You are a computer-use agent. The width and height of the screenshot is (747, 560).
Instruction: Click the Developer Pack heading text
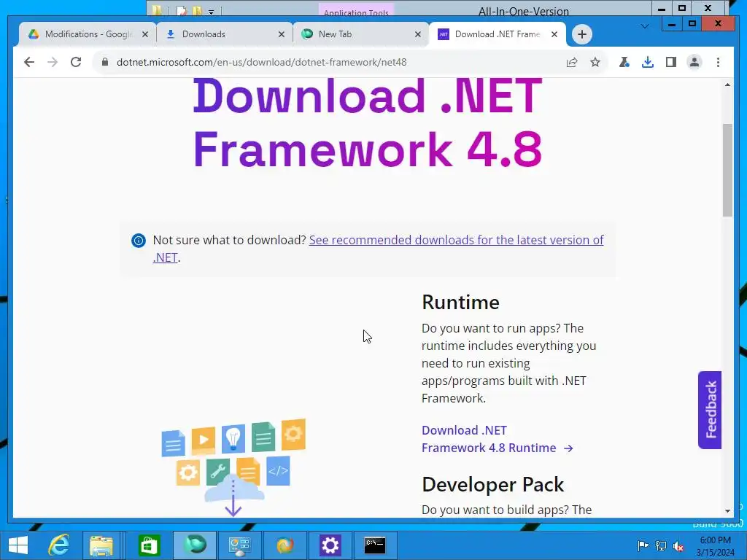click(492, 484)
